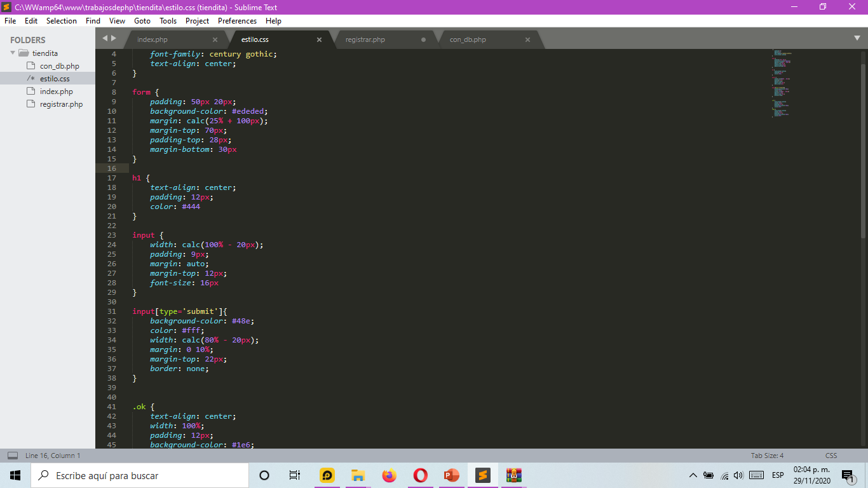This screenshot has width=868, height=488.
Task: Open Wi-Fi network tray icon
Action: [724, 475]
